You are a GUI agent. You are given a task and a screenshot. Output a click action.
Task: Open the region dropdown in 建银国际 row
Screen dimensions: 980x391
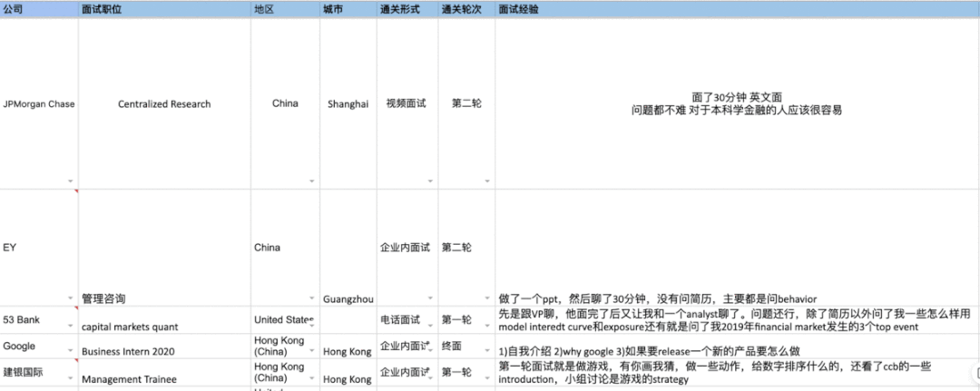point(311,378)
